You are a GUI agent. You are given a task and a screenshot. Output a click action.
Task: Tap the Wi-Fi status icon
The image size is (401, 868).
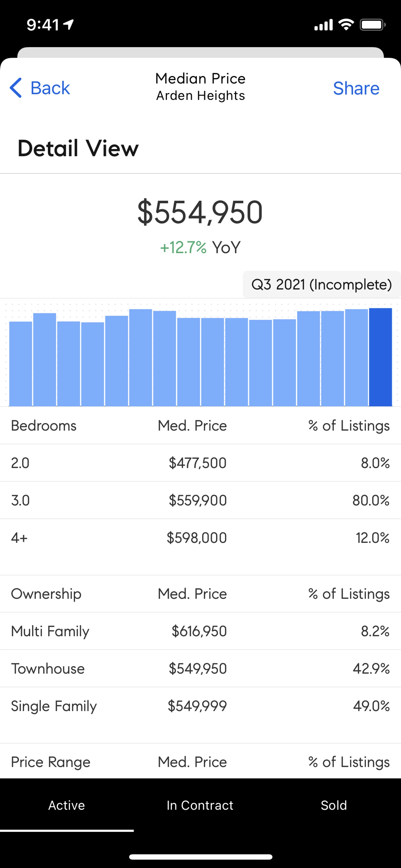click(346, 24)
